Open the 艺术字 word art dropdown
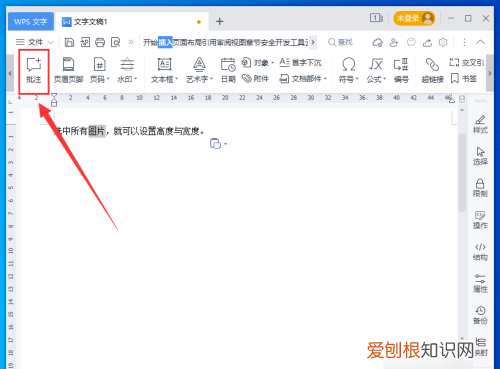 pyautogui.click(x=199, y=71)
